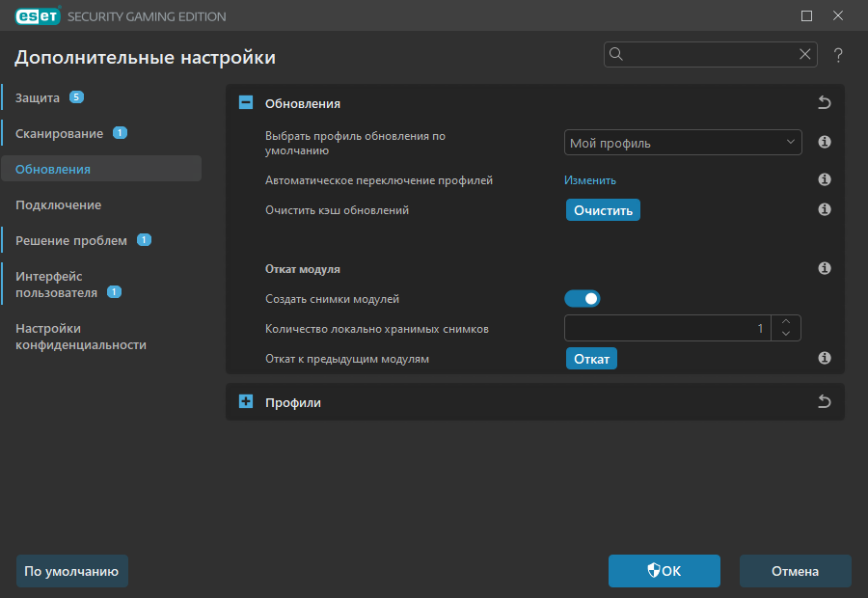The width and height of the screenshot is (868, 598).
Task: Expand the Профили section
Action: click(x=246, y=401)
